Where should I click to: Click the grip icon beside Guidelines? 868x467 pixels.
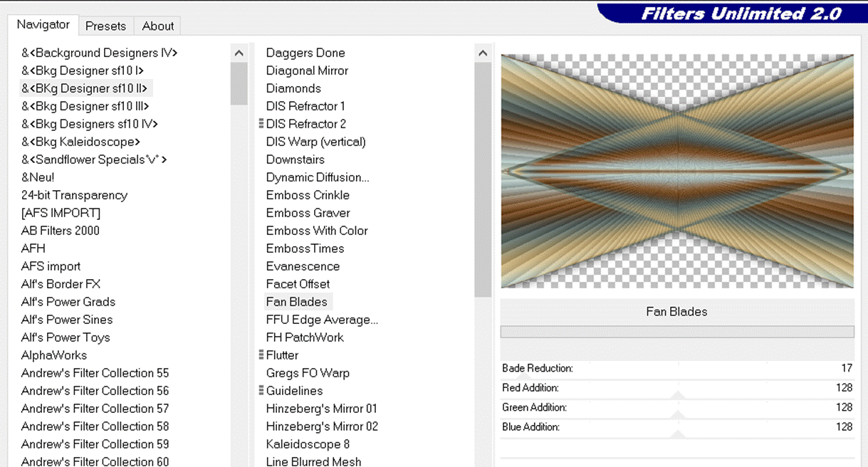coord(261,390)
